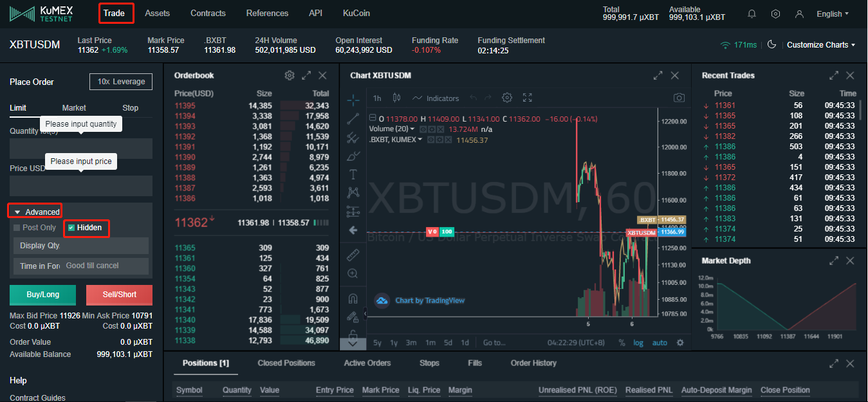Collapse the chart legend with minus box

(372, 119)
